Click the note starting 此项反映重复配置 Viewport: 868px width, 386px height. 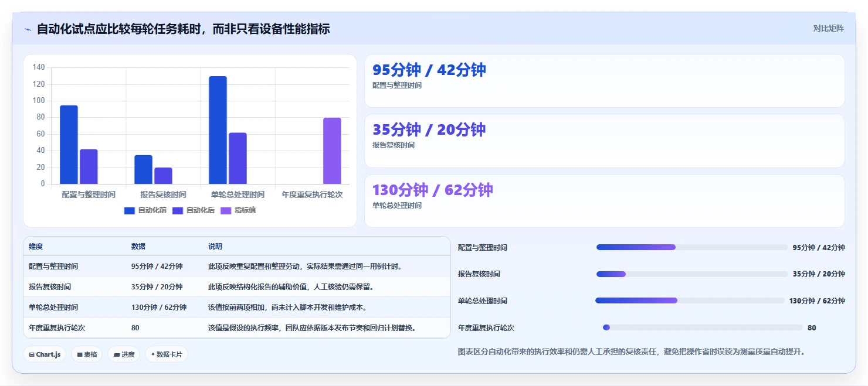pyautogui.click(x=306, y=267)
